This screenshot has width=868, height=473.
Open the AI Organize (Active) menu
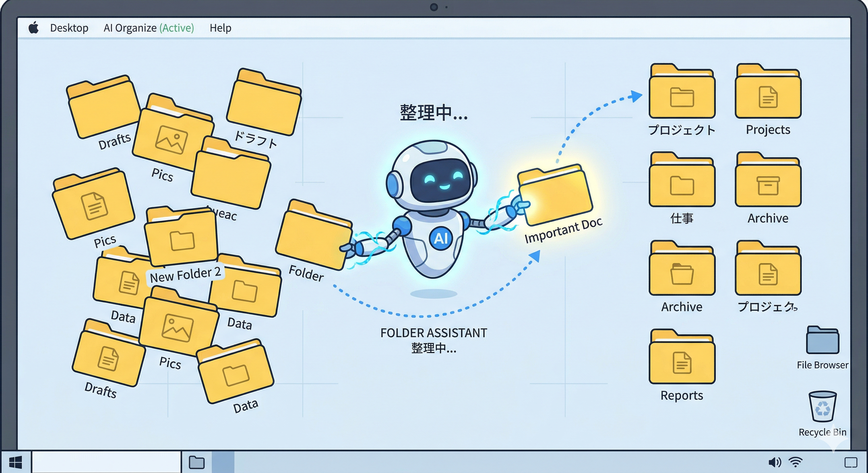149,28
